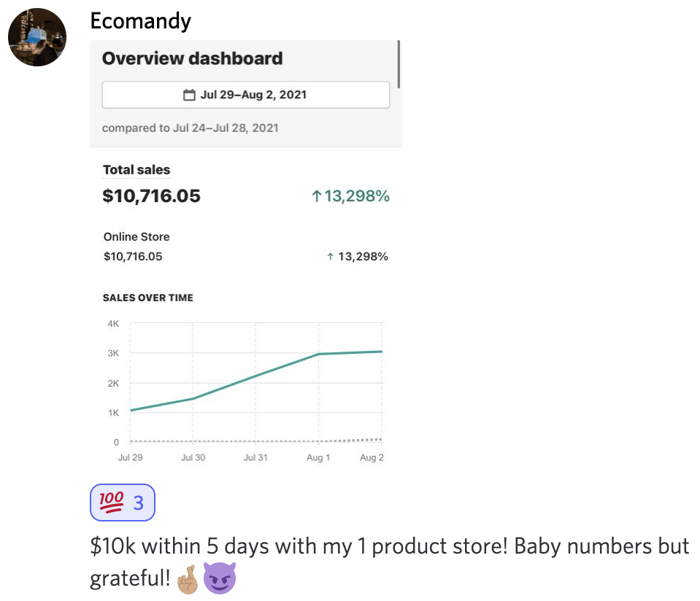This screenshot has height=601, width=700.
Task: Click the dotted comparison line near Aug 2
Action: coord(371,439)
